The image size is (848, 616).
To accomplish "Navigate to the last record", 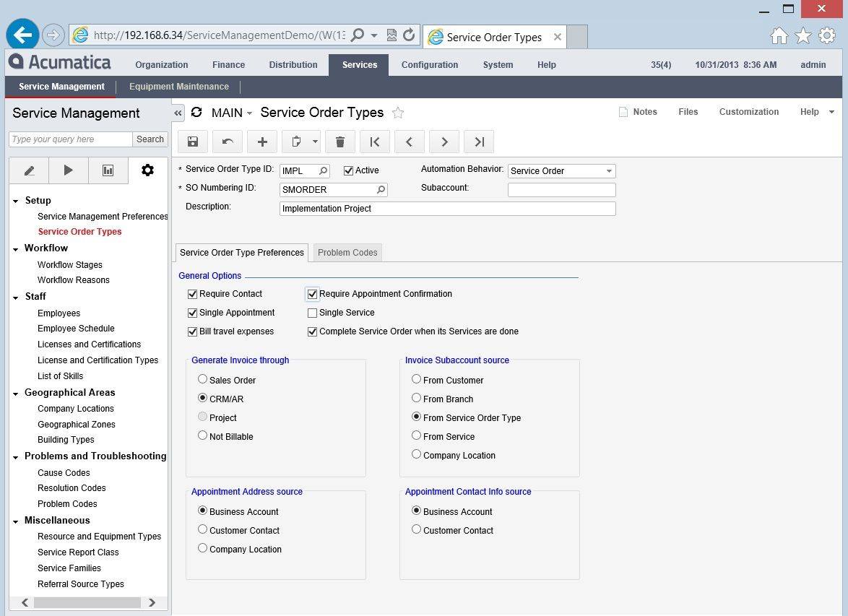I will click(x=478, y=141).
